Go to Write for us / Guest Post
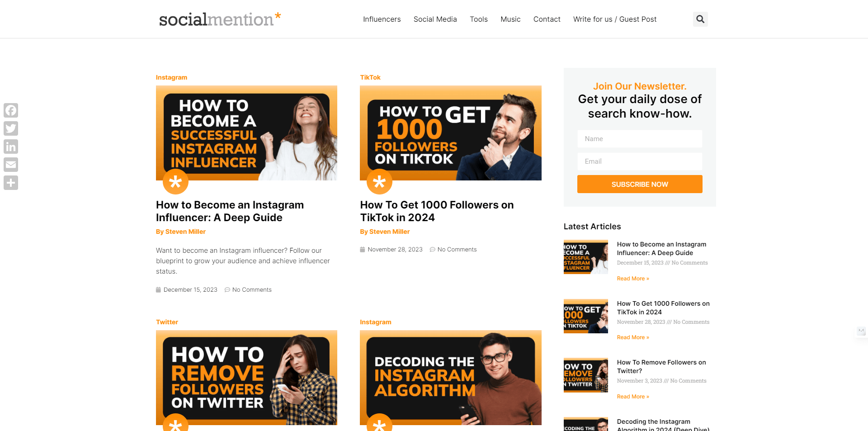This screenshot has width=868, height=431. [x=615, y=19]
